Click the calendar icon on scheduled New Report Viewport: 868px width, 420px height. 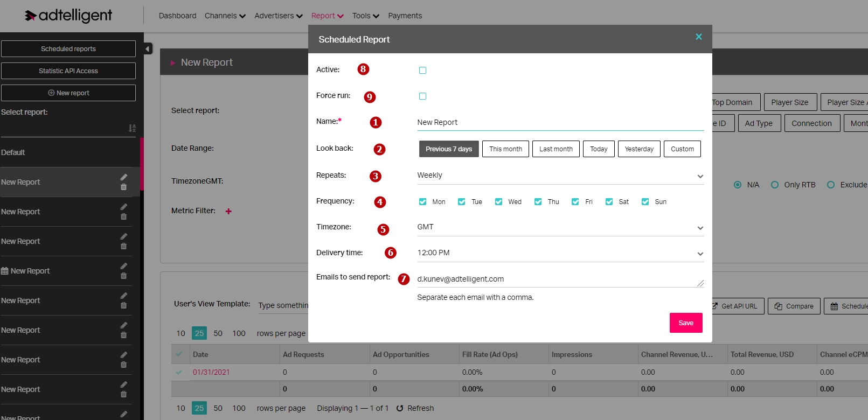pyautogui.click(x=5, y=271)
